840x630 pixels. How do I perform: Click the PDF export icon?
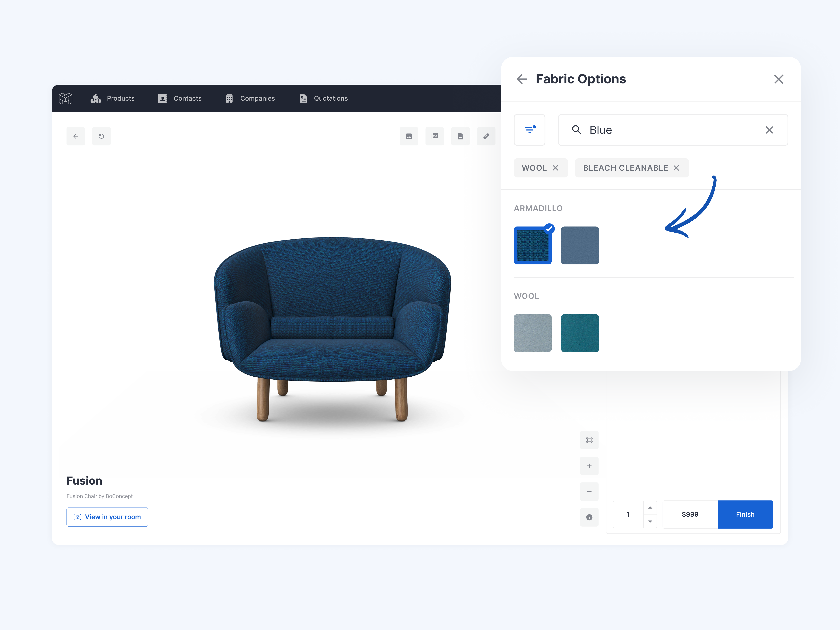tap(435, 136)
